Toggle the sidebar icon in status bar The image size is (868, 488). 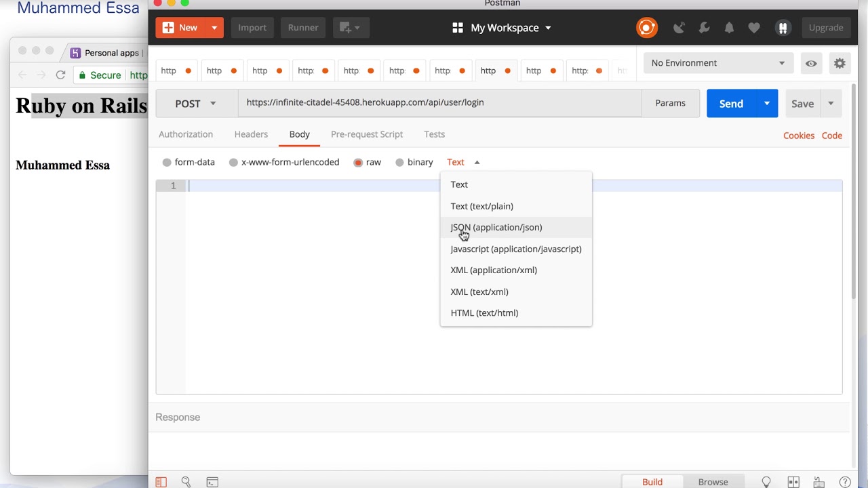161,482
